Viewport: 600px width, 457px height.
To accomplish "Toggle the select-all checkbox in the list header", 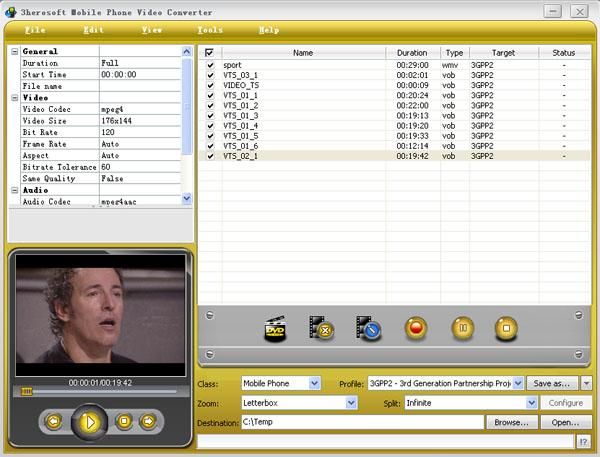I will click(x=209, y=52).
